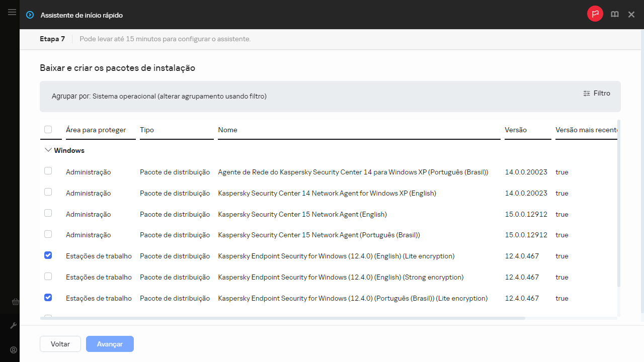This screenshot has width=644, height=362.
Task: Open the hamburger main menu
Action: (12, 12)
